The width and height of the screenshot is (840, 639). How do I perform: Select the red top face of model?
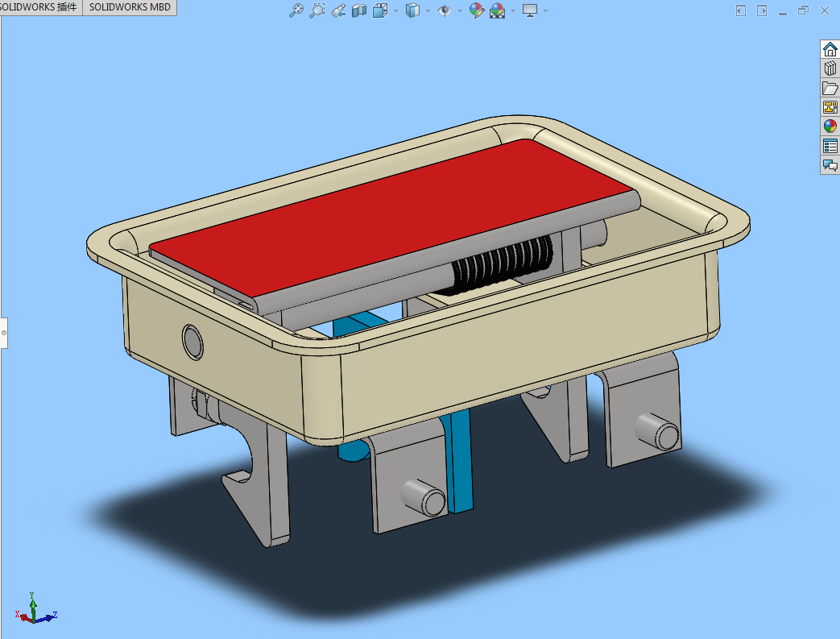click(391, 217)
